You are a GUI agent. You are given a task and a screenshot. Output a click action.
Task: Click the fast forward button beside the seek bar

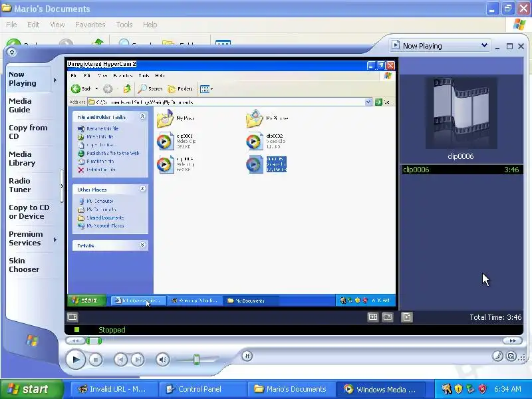[512, 340]
